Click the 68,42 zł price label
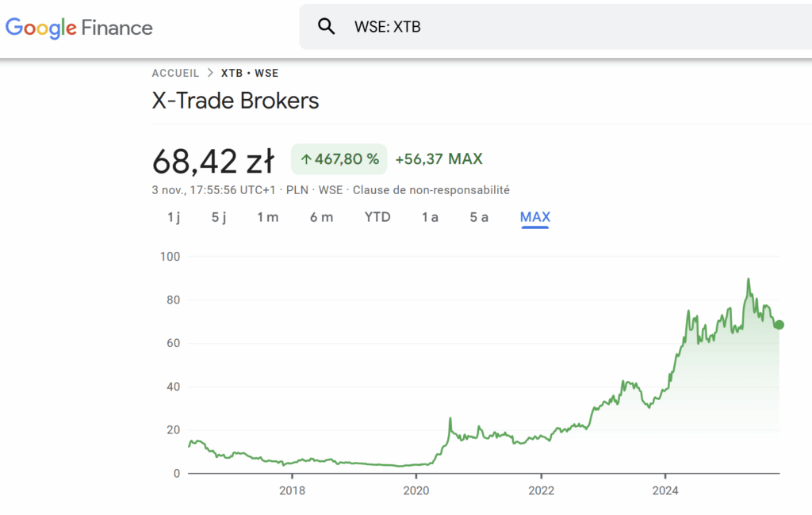The image size is (812, 515). 214,160
